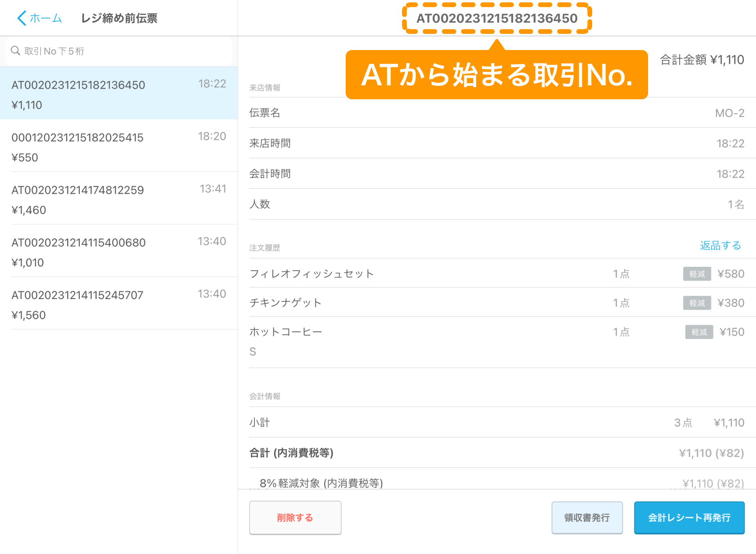Click the ¥550 amount in list
756x554 pixels.
pos(25,158)
